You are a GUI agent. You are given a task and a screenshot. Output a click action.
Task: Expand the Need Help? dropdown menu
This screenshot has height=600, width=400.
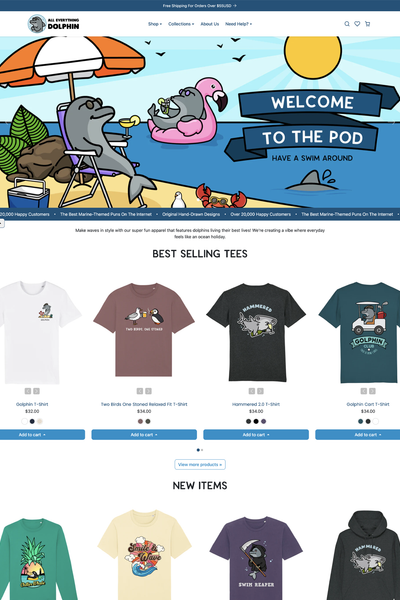pos(238,24)
